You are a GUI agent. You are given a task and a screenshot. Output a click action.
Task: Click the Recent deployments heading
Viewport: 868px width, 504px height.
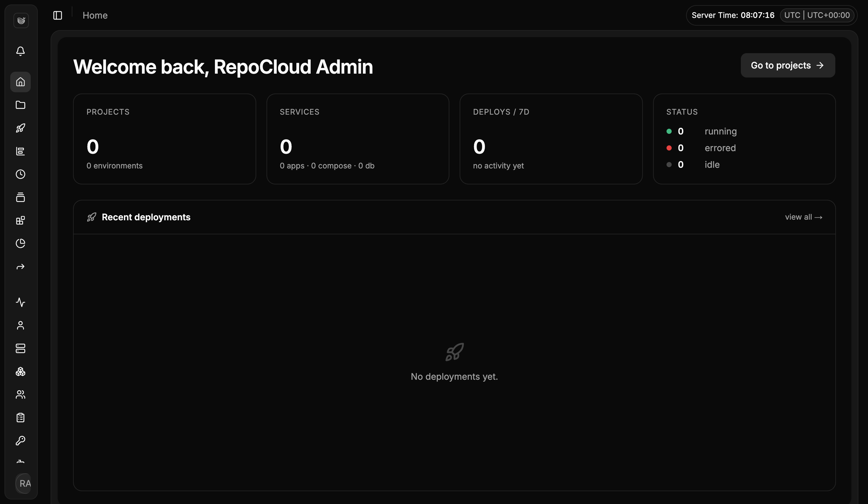[146, 217]
